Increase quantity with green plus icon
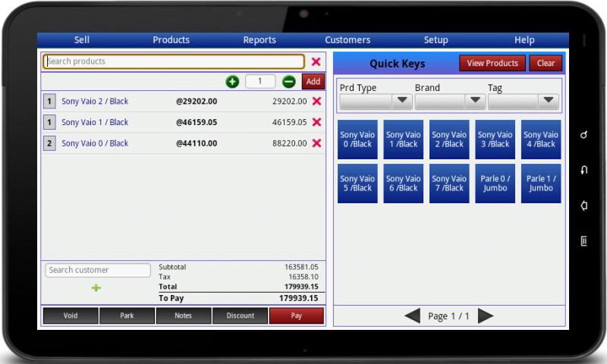The width and height of the screenshot is (607, 364). tap(232, 82)
